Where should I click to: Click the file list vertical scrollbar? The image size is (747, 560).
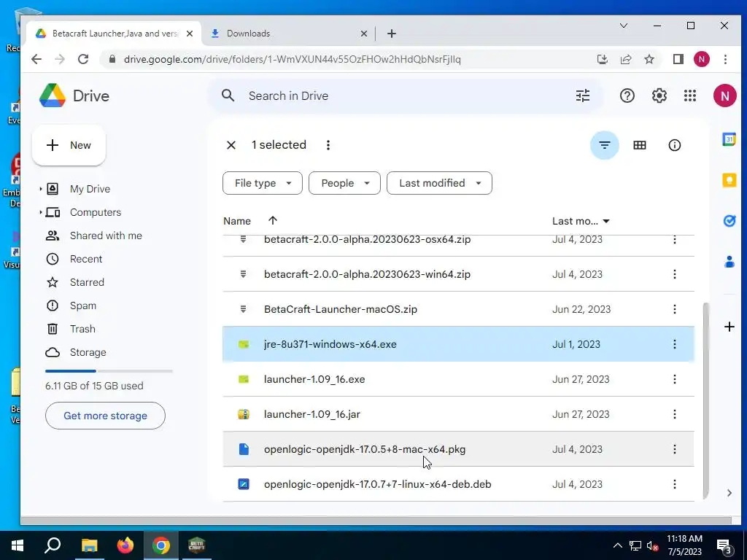click(x=705, y=400)
